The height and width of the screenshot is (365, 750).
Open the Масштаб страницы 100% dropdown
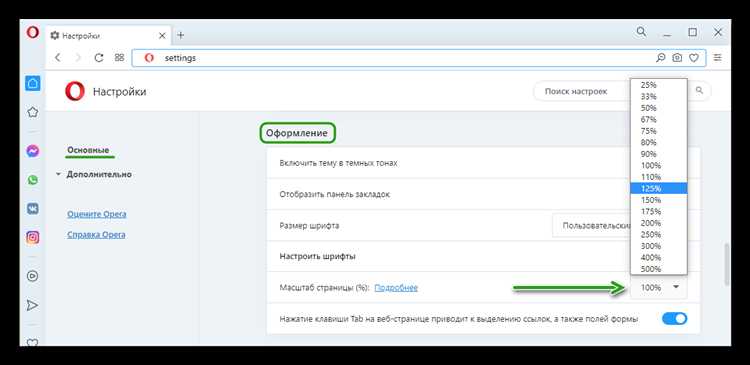pyautogui.click(x=659, y=288)
